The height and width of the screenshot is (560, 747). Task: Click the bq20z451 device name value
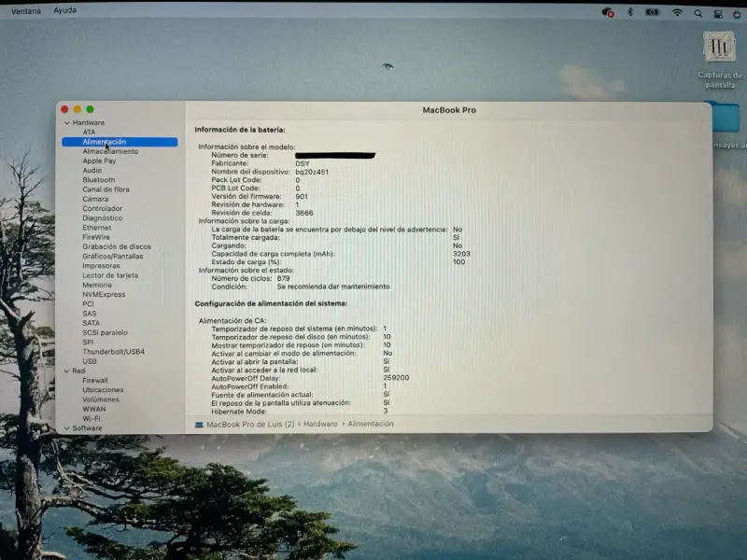click(312, 172)
